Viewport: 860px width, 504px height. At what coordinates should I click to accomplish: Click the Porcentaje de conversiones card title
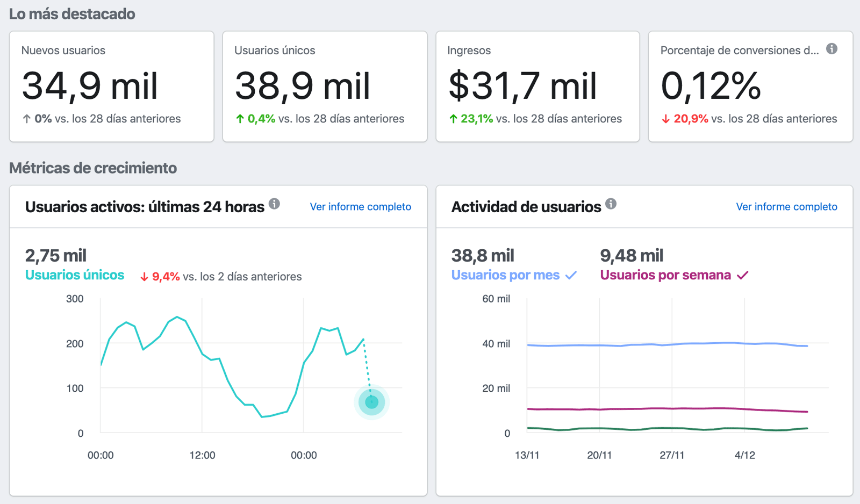740,51
